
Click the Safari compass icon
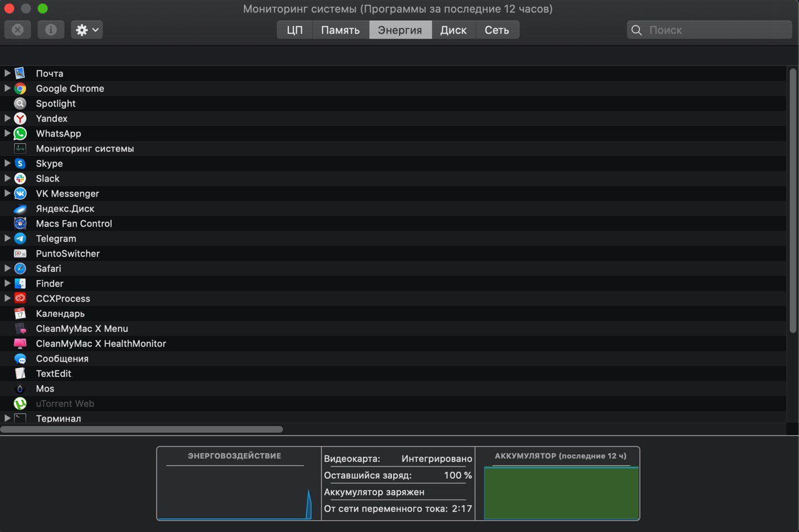coord(20,268)
